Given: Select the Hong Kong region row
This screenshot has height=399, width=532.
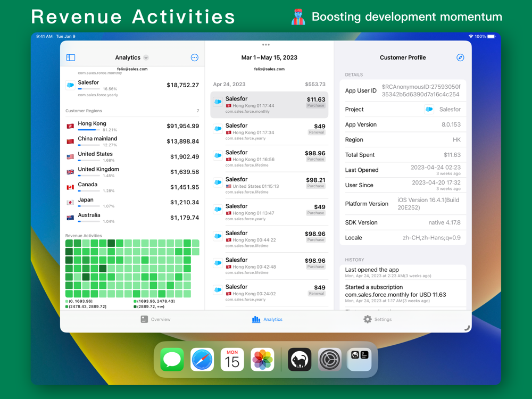Looking at the screenshot, I should 132,126.
